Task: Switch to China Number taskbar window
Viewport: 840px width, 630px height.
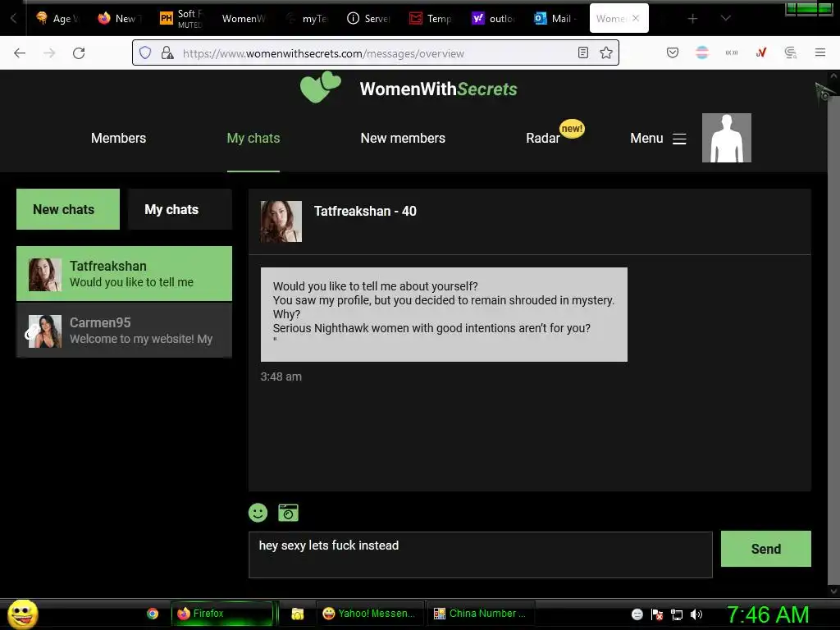Action: (x=480, y=614)
